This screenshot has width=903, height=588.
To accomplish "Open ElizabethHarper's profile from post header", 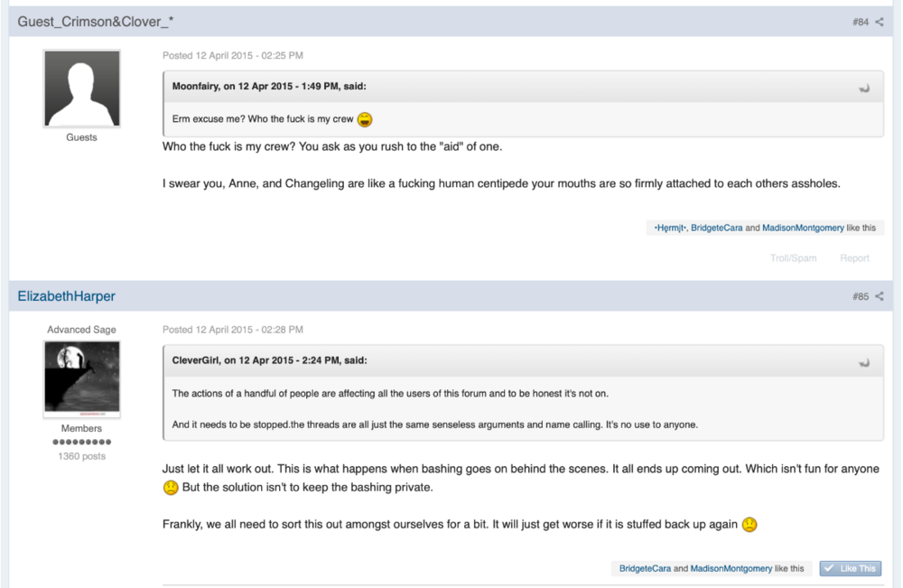I will pyautogui.click(x=66, y=296).
